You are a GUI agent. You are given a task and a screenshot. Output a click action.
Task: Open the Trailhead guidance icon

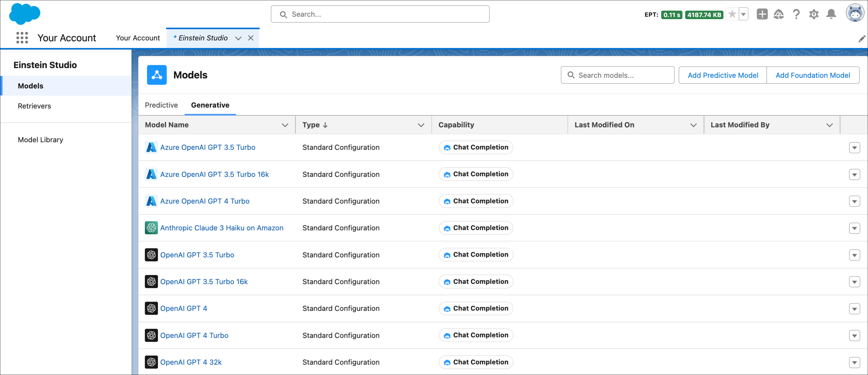pyautogui.click(x=779, y=14)
